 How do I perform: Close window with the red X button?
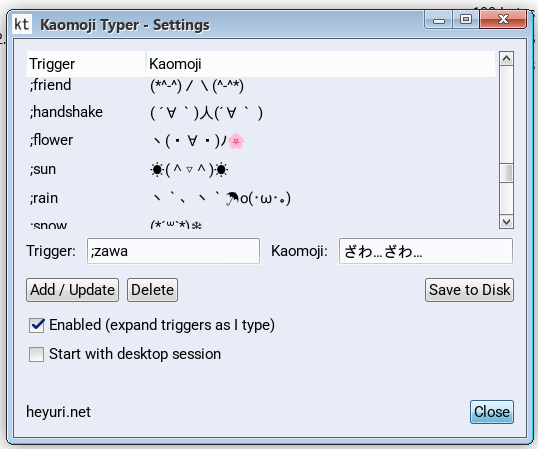pos(503,20)
